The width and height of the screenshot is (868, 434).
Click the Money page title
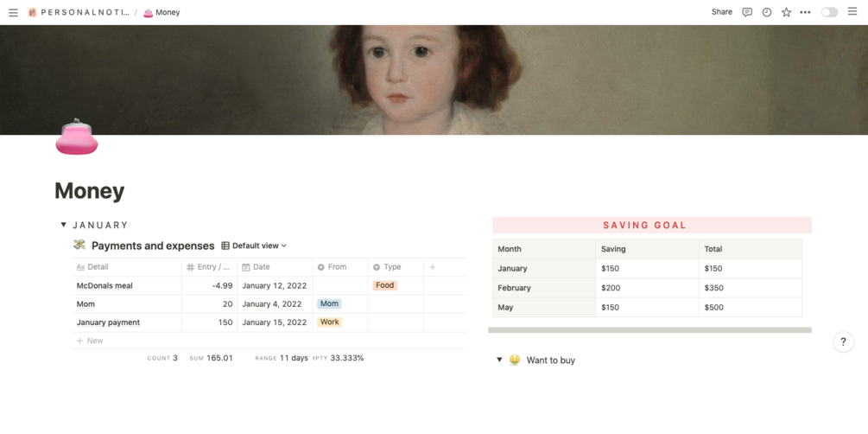pyautogui.click(x=89, y=191)
